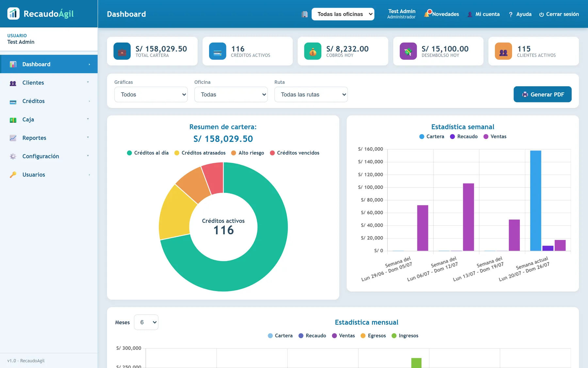Click the Caja cash icon in sidebar

pos(13,120)
